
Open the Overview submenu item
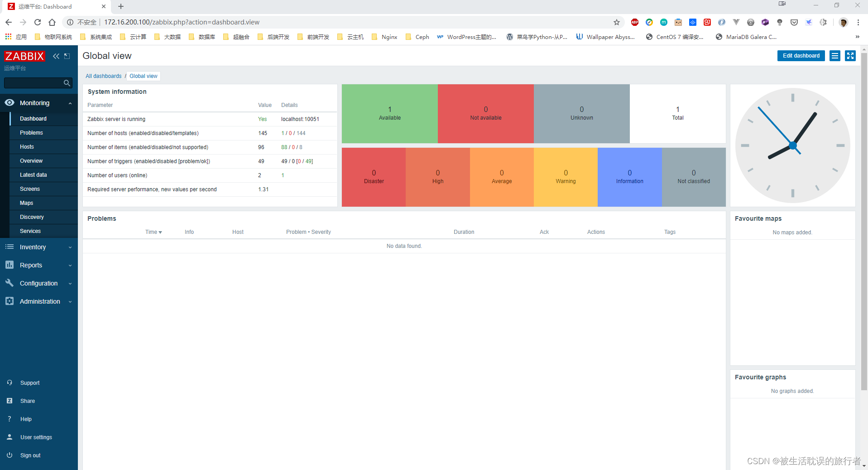44,161
